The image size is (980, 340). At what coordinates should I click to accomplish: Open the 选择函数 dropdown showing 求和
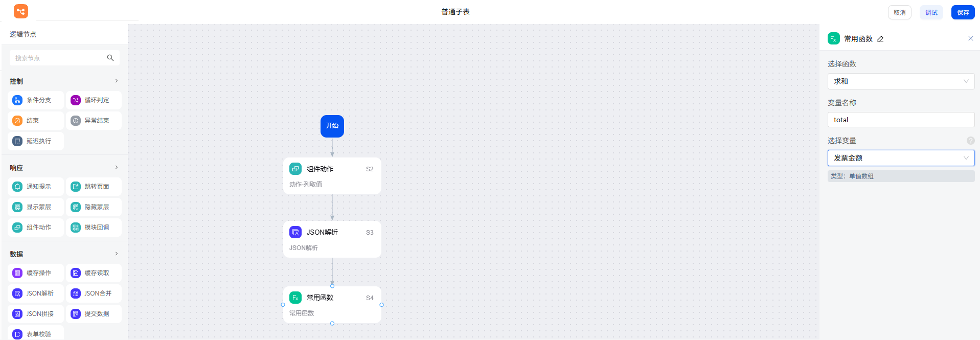tap(901, 81)
